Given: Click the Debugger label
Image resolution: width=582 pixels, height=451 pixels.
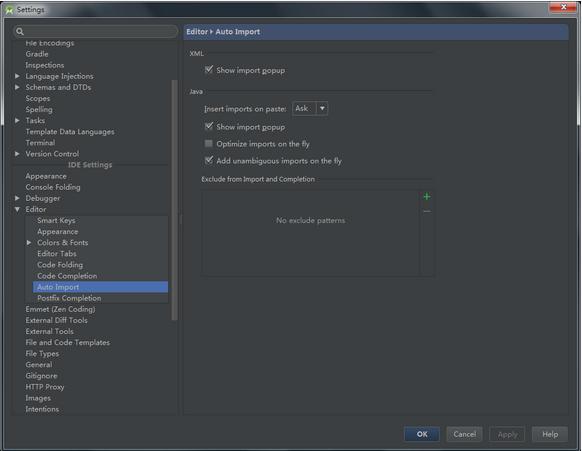Looking at the screenshot, I should click(42, 198).
